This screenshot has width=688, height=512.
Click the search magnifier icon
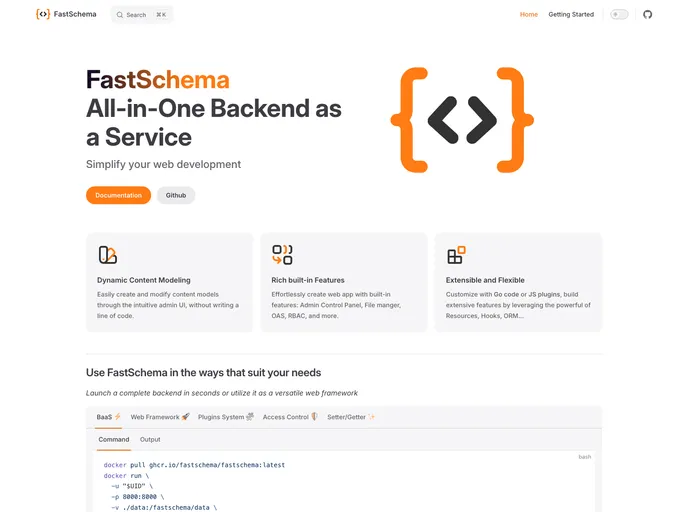tap(119, 15)
